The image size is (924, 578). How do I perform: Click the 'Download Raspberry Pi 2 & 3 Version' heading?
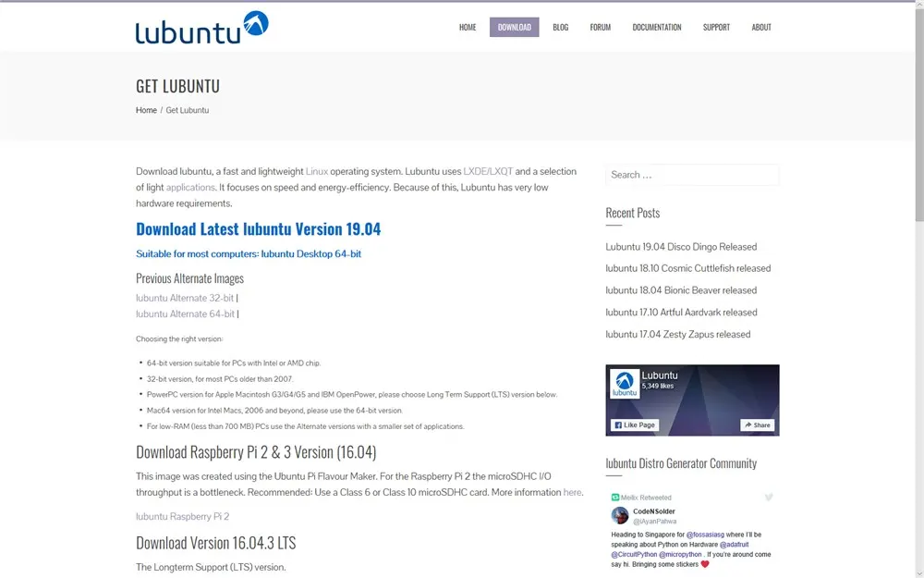tap(256, 452)
